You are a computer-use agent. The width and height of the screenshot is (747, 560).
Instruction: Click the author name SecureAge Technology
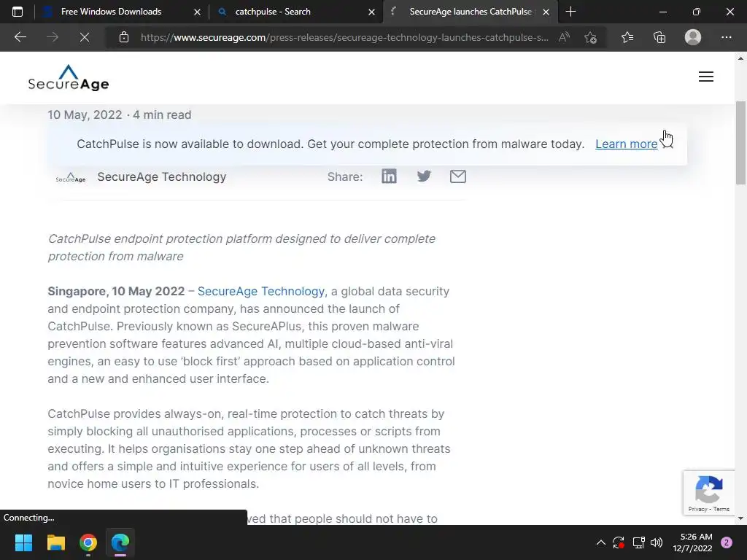(161, 176)
